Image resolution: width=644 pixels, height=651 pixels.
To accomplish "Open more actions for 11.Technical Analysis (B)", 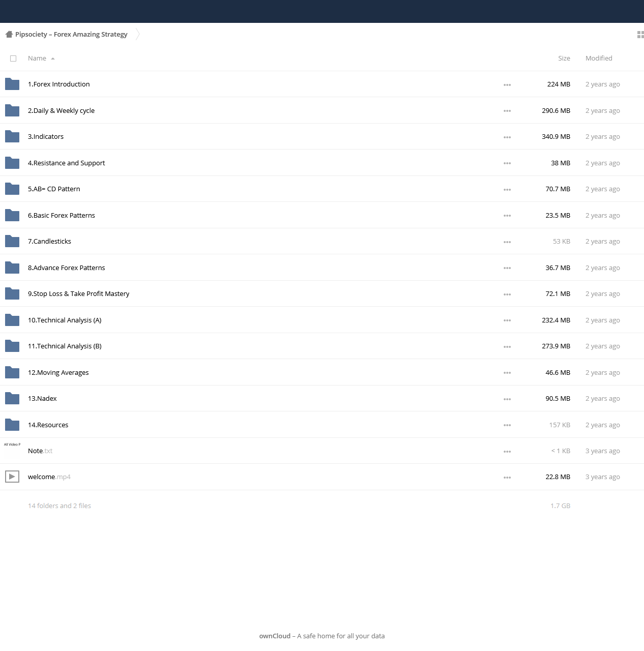I will click(x=507, y=347).
